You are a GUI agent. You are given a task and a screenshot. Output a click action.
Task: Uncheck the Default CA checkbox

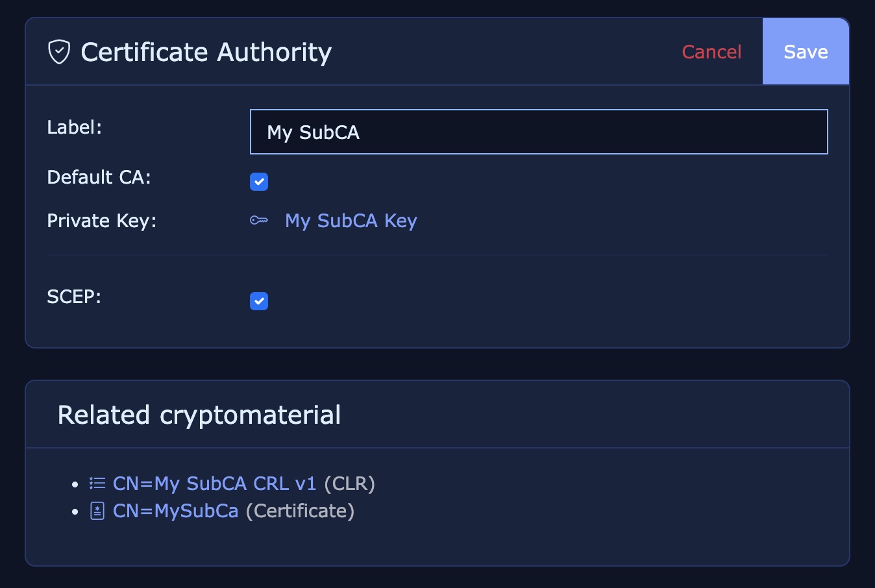(259, 182)
